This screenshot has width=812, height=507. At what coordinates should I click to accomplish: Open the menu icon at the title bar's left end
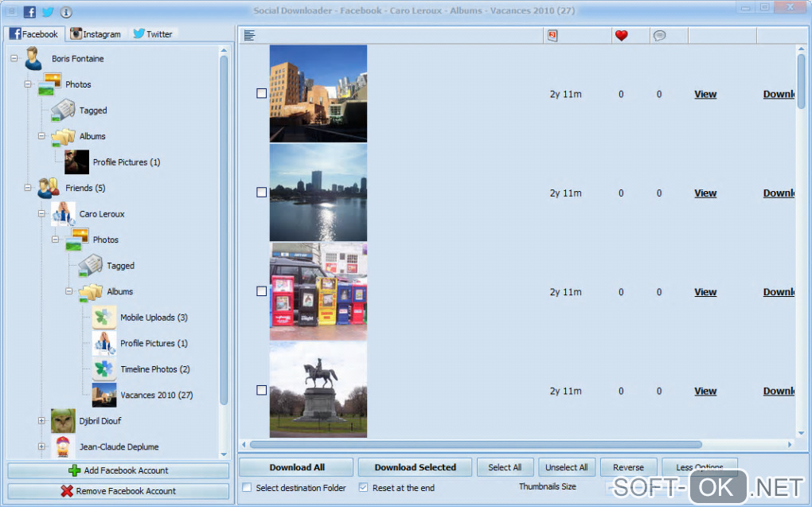(11, 11)
